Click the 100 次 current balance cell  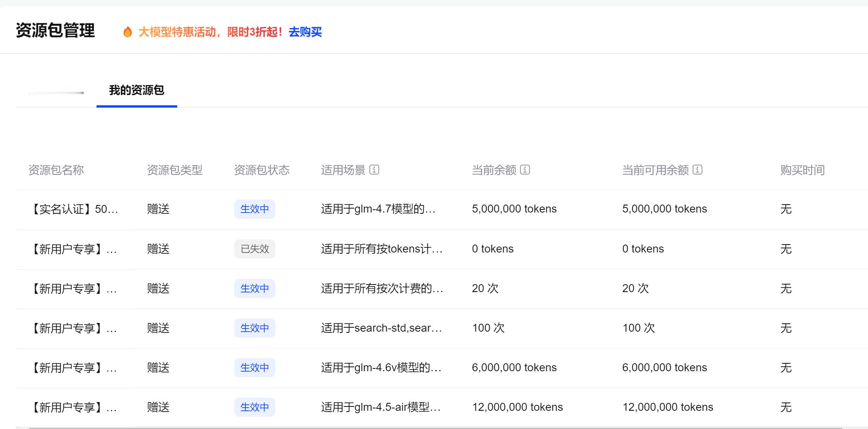(488, 328)
